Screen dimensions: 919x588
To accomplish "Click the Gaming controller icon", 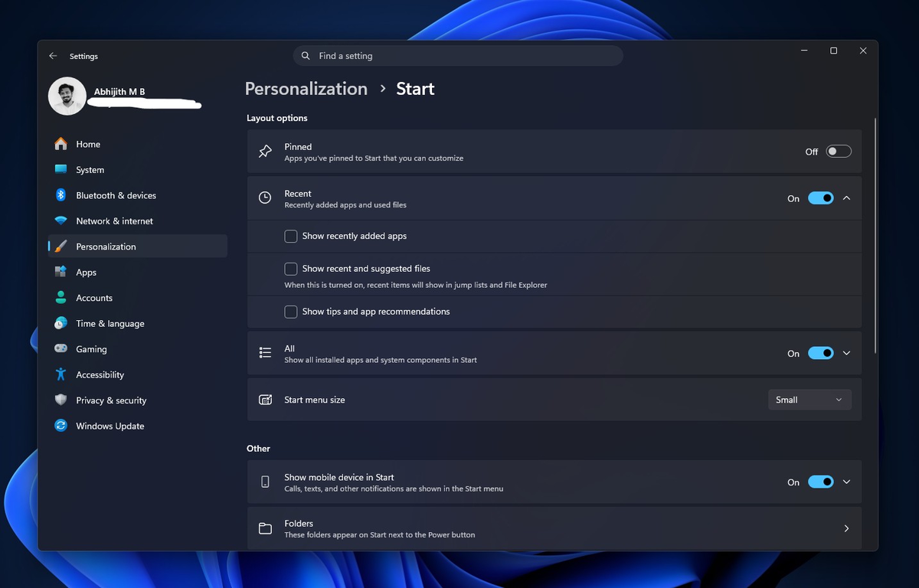I will click(61, 349).
